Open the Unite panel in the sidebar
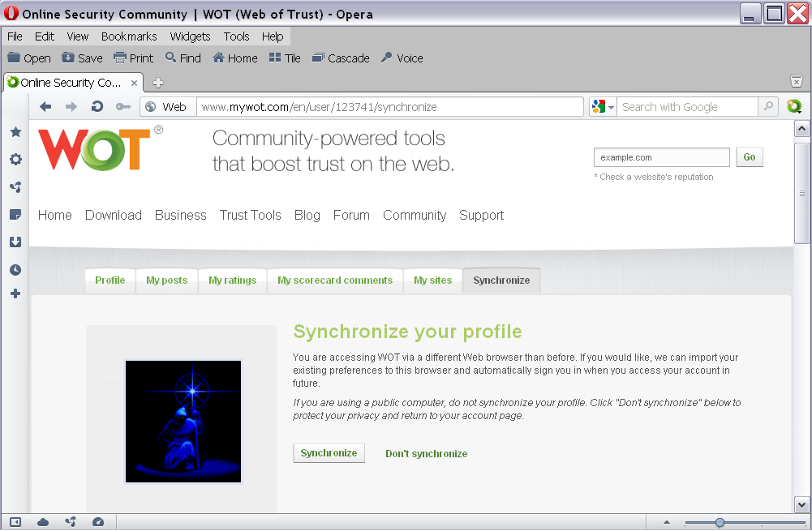Image resolution: width=812 pixels, height=531 pixels. 15,186
